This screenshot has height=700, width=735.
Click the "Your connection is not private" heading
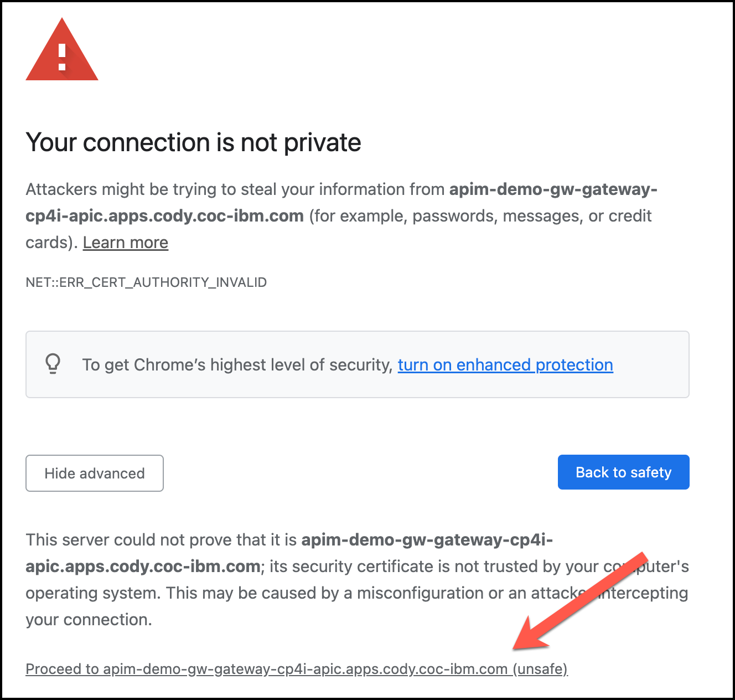[193, 142]
